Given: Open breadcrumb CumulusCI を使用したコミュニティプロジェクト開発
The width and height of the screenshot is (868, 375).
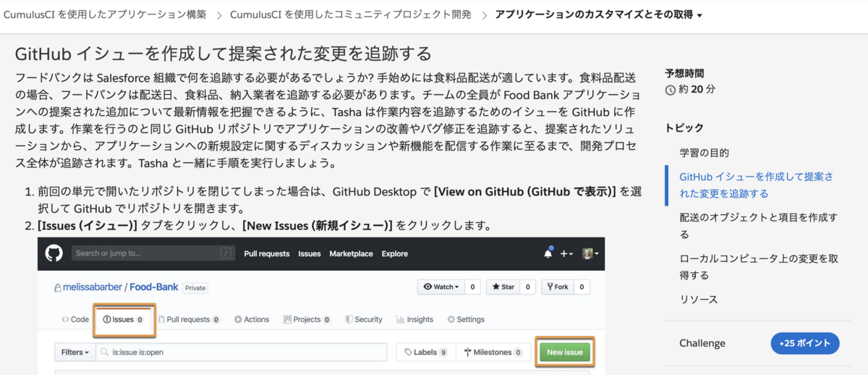Looking at the screenshot, I should coord(351,14).
